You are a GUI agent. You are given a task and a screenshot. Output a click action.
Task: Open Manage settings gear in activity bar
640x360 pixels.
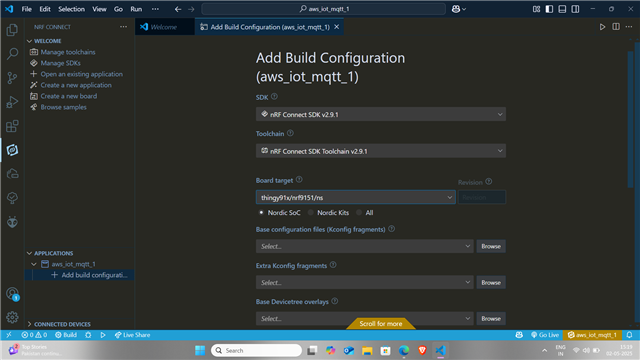(x=12, y=317)
